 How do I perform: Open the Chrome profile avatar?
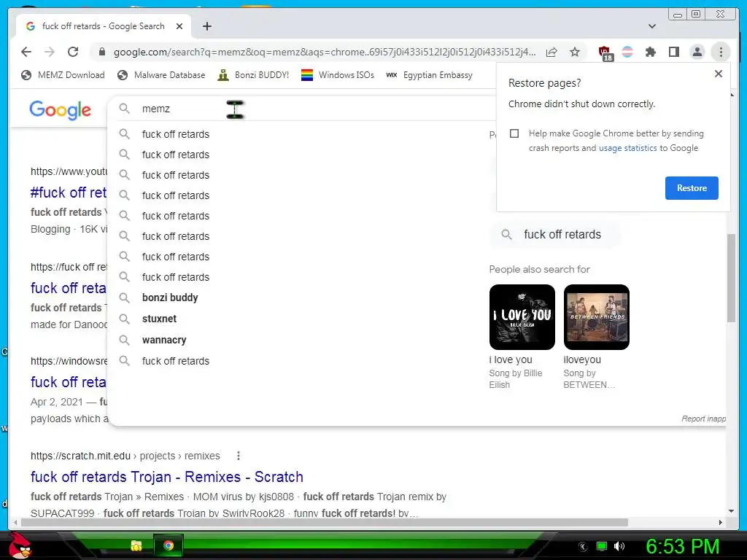[x=697, y=52]
